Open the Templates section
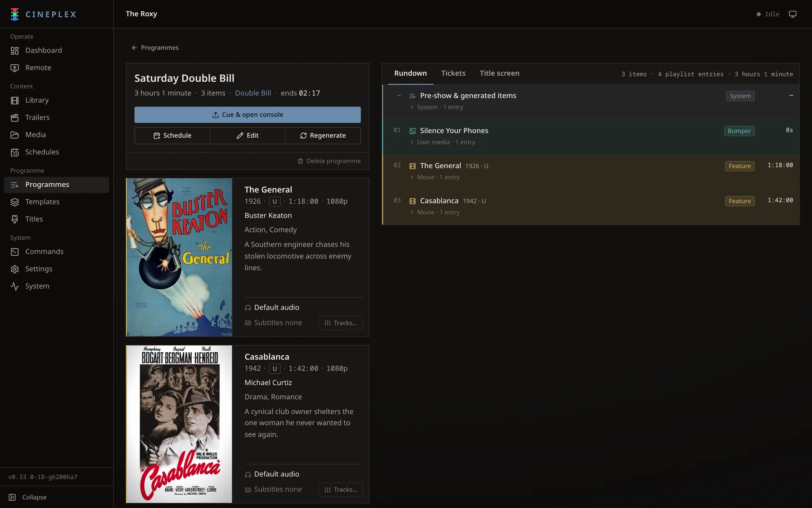Image resolution: width=812 pixels, height=508 pixels. (56, 202)
